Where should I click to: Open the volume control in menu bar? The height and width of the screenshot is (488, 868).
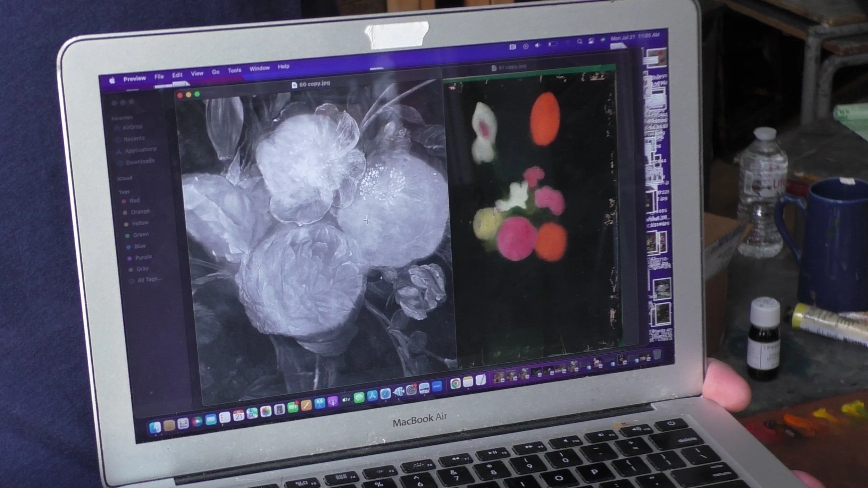tap(537, 45)
